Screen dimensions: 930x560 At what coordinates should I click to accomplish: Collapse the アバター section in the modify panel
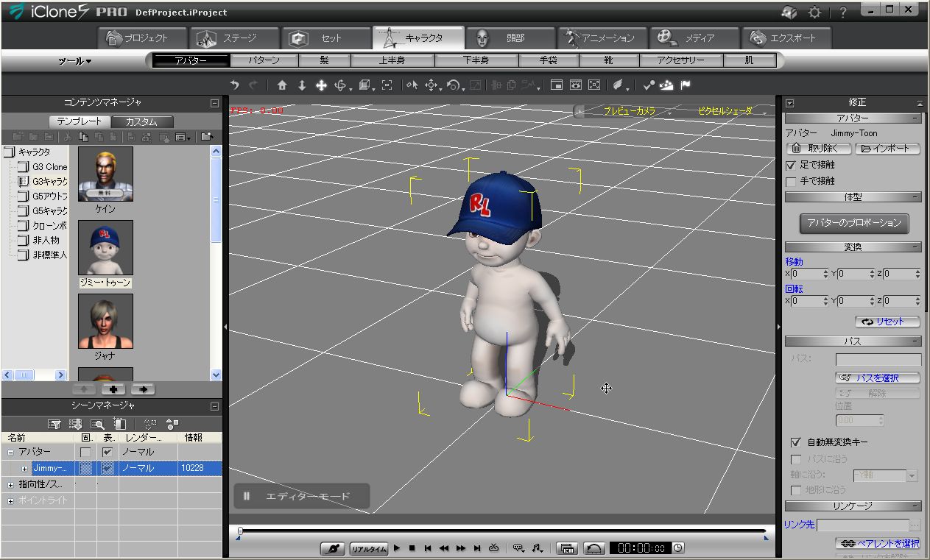tap(915, 118)
